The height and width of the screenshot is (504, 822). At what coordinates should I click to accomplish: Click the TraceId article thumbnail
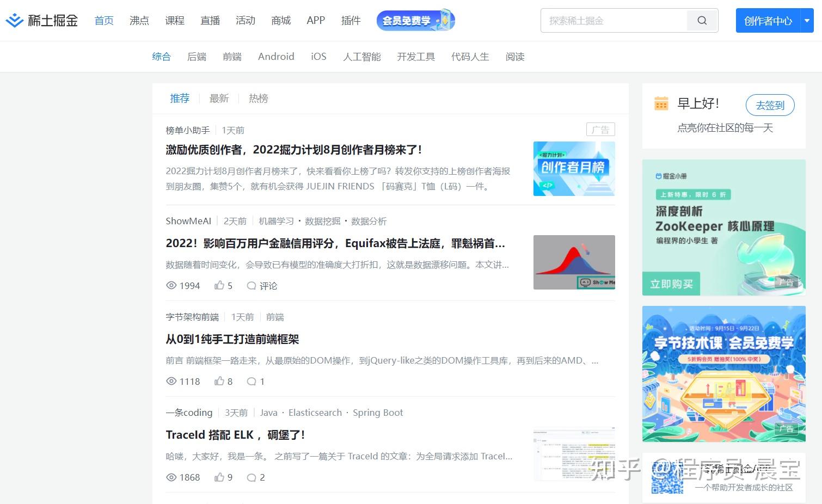pos(574,454)
